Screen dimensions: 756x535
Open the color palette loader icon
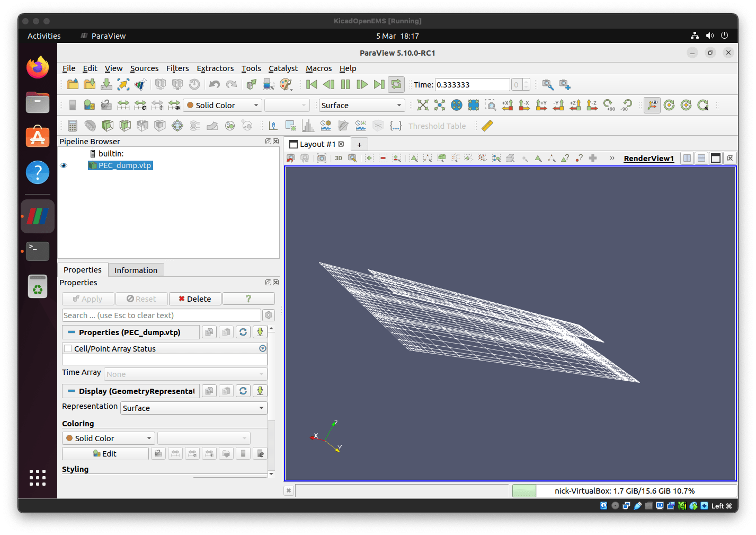click(286, 84)
